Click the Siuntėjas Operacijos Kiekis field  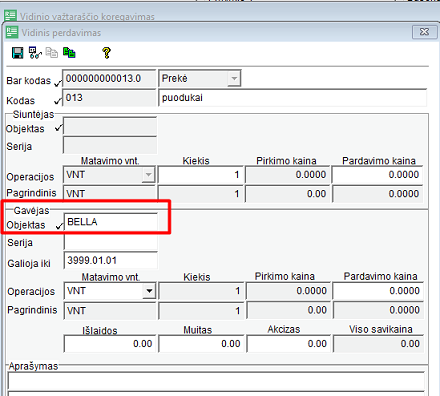(201, 175)
